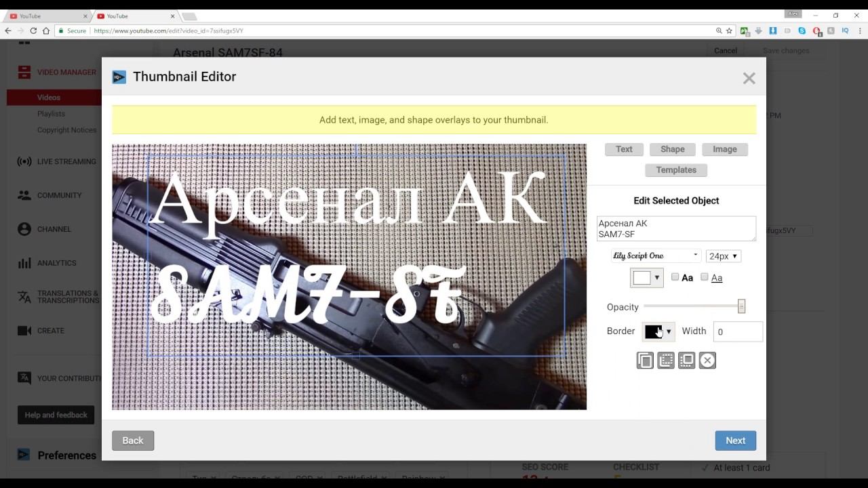This screenshot has width=868, height=488.
Task: Click the Your Contributions icon
Action: [x=24, y=378]
